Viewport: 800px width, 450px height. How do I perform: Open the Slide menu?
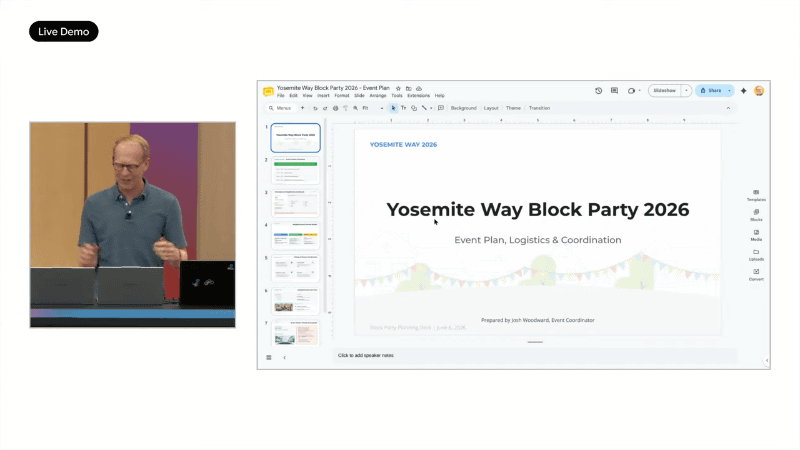coord(359,95)
